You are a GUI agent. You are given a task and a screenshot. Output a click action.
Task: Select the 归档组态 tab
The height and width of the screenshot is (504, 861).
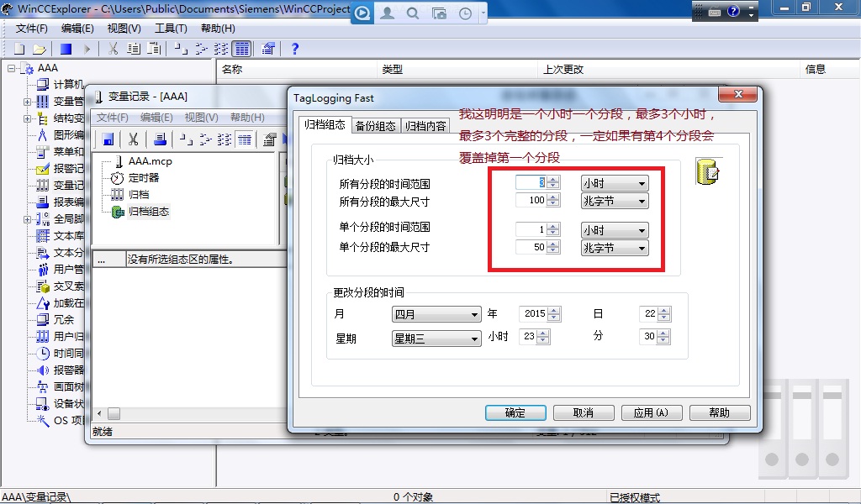click(x=325, y=124)
